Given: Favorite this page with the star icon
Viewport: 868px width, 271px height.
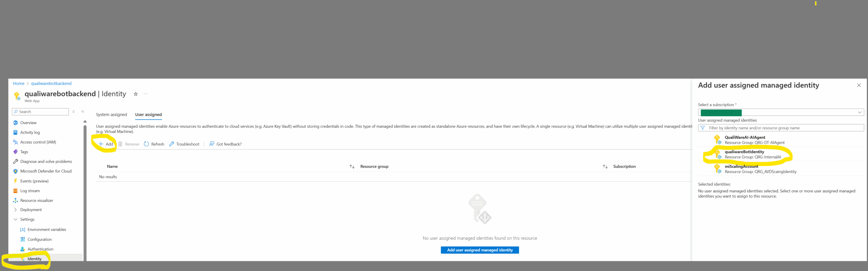Looking at the screenshot, I should click(x=136, y=94).
